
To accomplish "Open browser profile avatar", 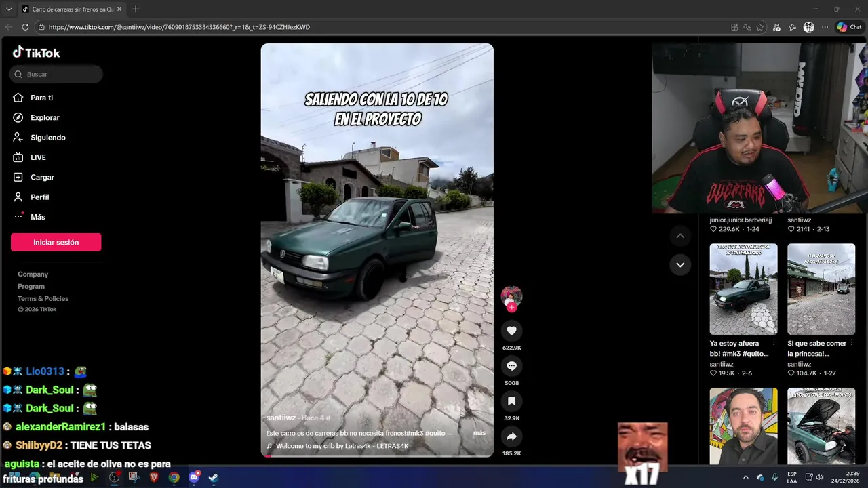I will [808, 27].
